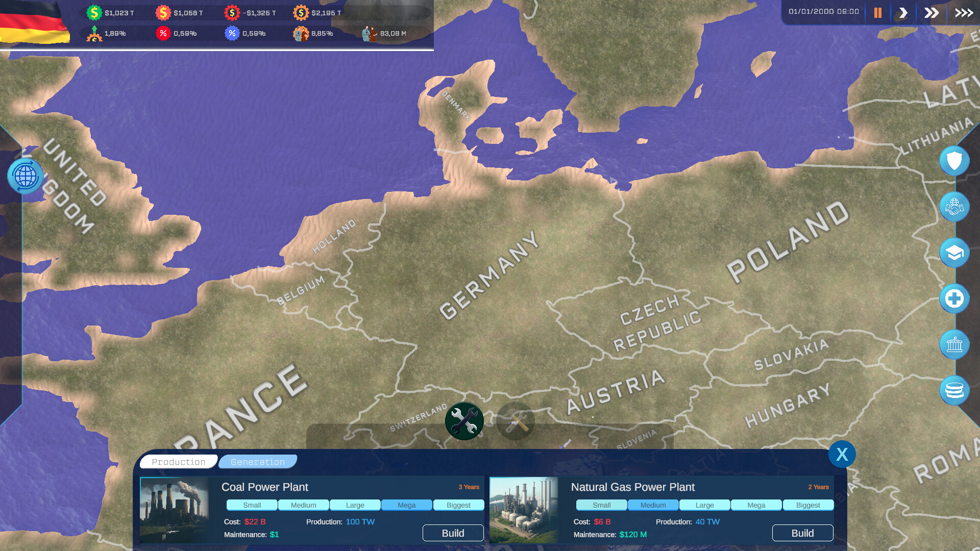
Task: Pause the game simulation
Action: pyautogui.click(x=877, y=12)
